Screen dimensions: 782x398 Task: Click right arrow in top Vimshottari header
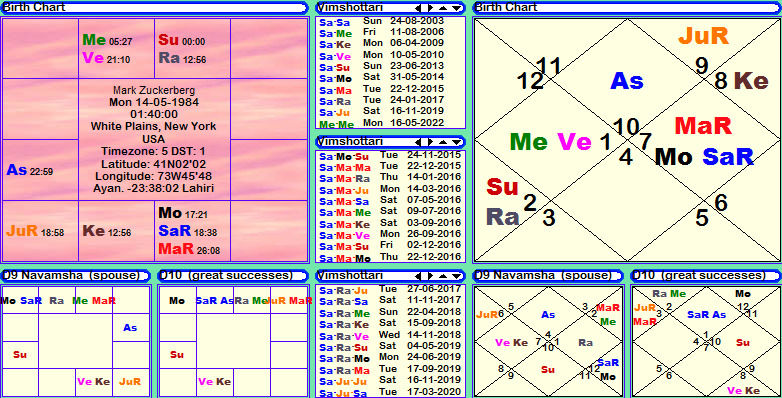(x=430, y=8)
